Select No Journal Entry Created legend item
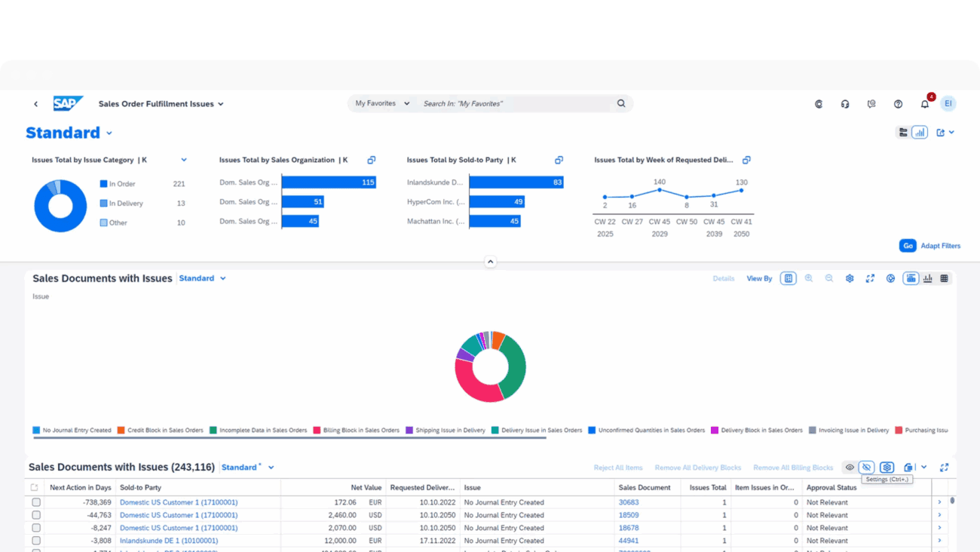Screen dimensions: 980x552 (x=72, y=430)
